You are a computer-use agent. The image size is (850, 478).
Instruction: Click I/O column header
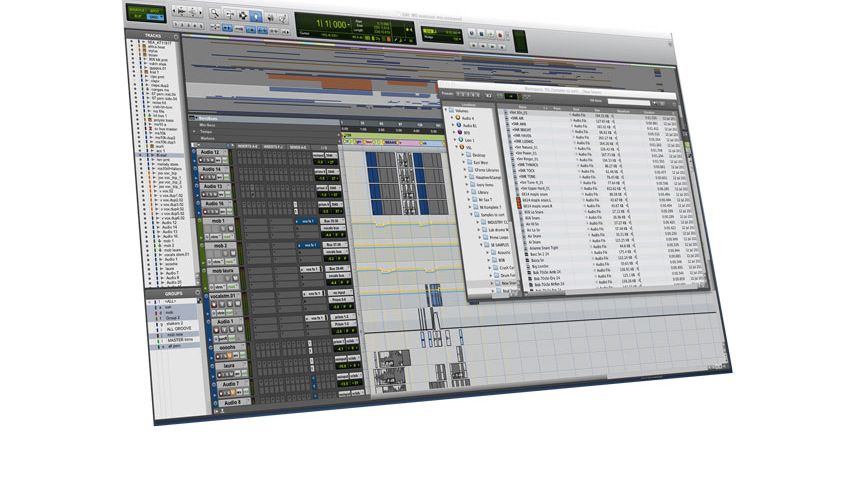click(x=324, y=148)
